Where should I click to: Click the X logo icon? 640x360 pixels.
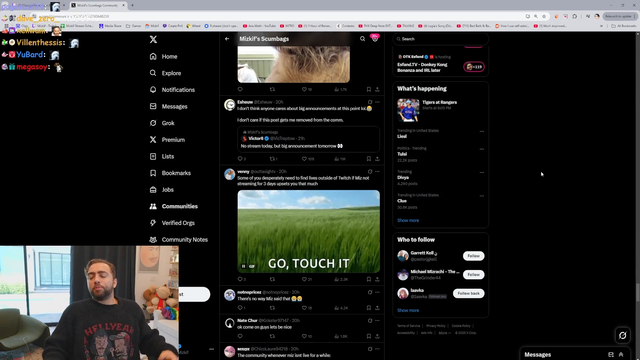pos(153,39)
